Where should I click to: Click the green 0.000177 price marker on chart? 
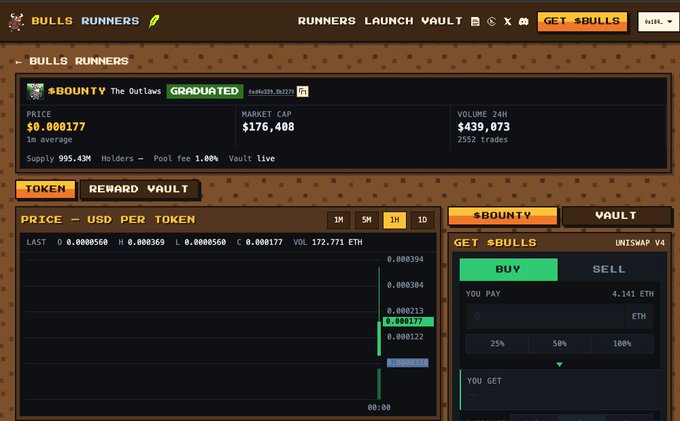pyautogui.click(x=408, y=321)
